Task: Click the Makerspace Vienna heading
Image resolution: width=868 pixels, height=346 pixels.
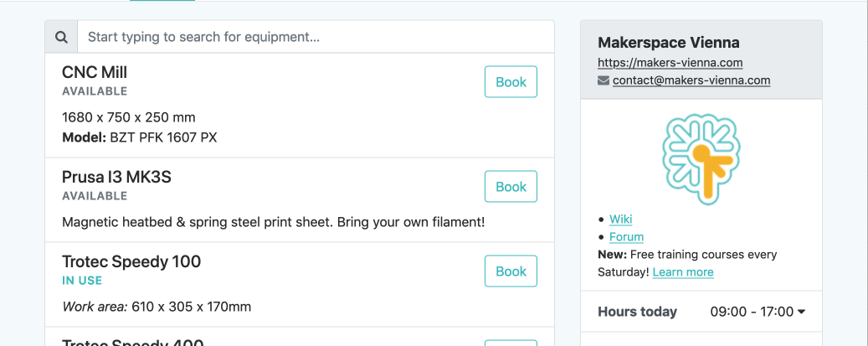Action: pyautogui.click(x=669, y=43)
